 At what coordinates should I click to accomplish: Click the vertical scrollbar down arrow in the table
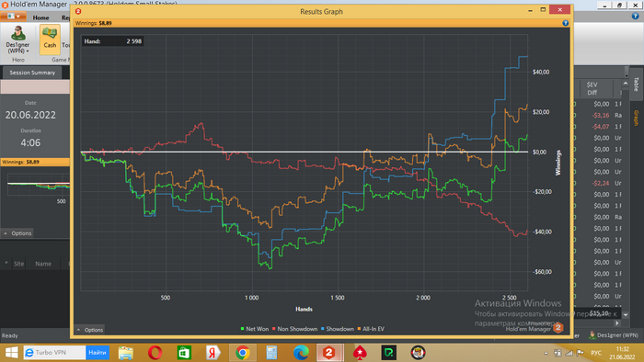point(626,315)
